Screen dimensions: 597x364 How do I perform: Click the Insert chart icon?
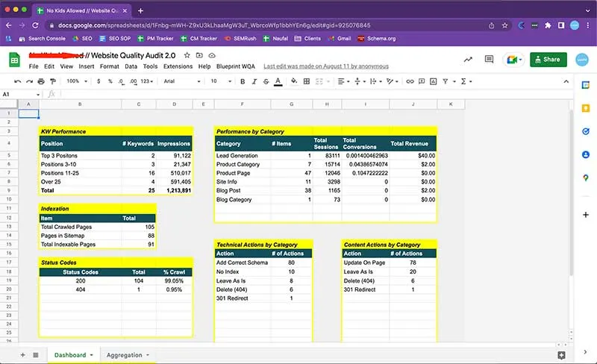pyautogui.click(x=434, y=81)
